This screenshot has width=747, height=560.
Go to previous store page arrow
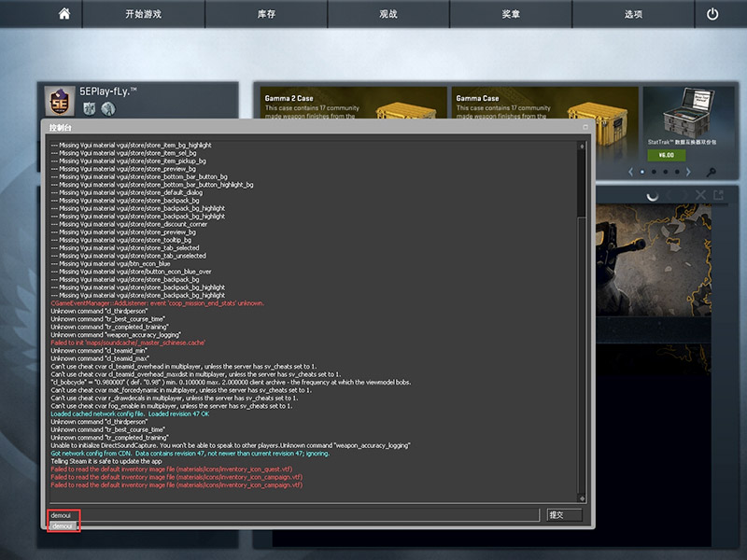tap(630, 172)
